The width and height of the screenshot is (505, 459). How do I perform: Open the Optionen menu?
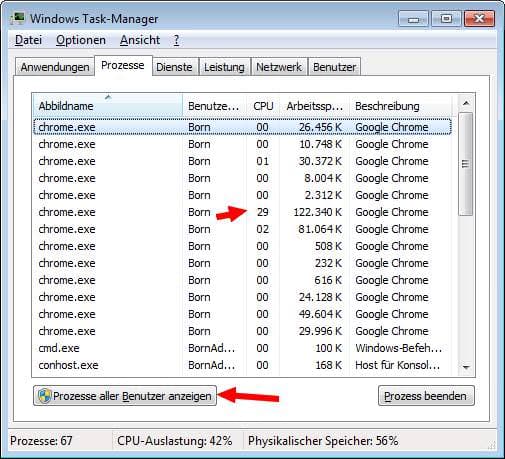(x=81, y=40)
